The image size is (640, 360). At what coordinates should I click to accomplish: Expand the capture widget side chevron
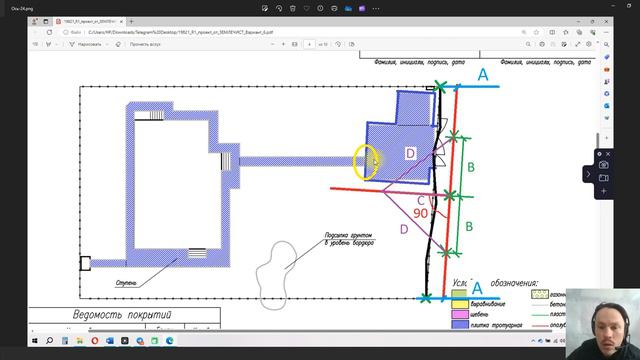tap(588, 174)
